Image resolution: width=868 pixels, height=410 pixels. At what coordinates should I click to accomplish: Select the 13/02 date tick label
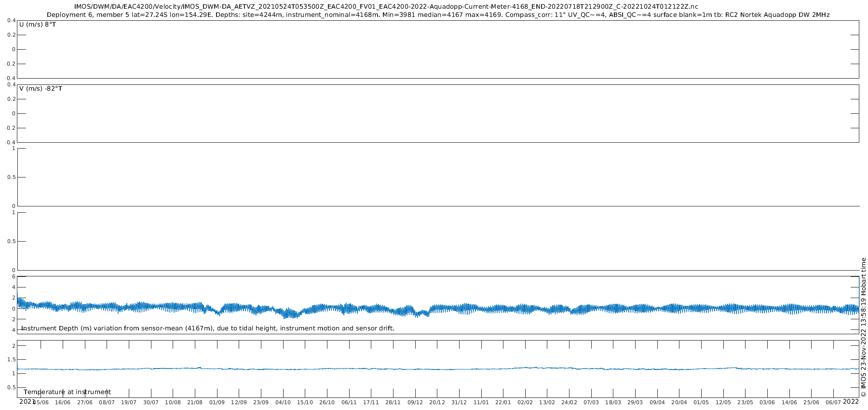547,402
